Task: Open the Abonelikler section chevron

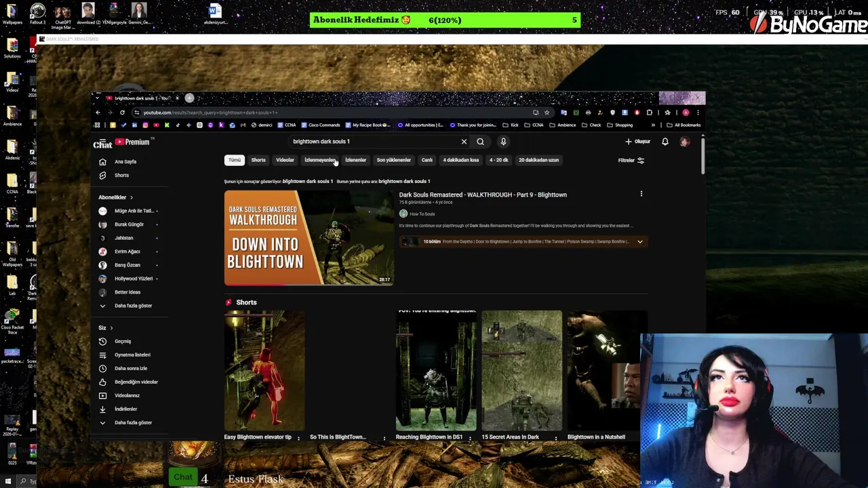Action: click(132, 198)
